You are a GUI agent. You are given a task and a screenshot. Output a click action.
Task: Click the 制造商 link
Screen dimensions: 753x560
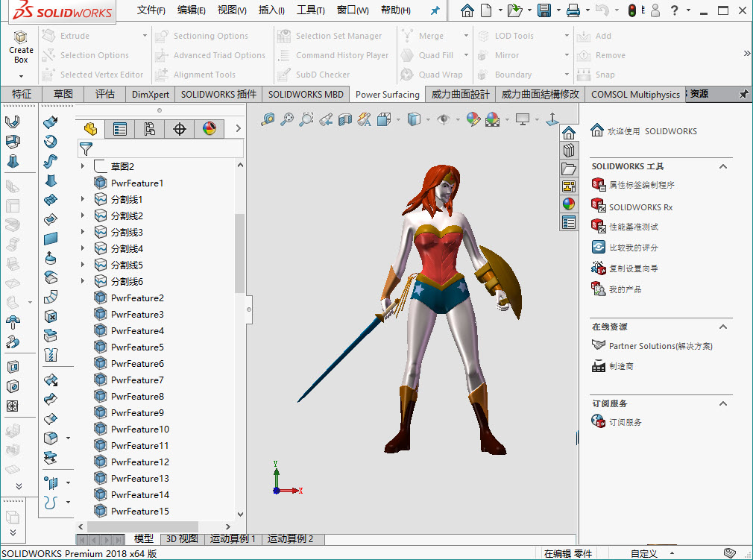tap(621, 366)
